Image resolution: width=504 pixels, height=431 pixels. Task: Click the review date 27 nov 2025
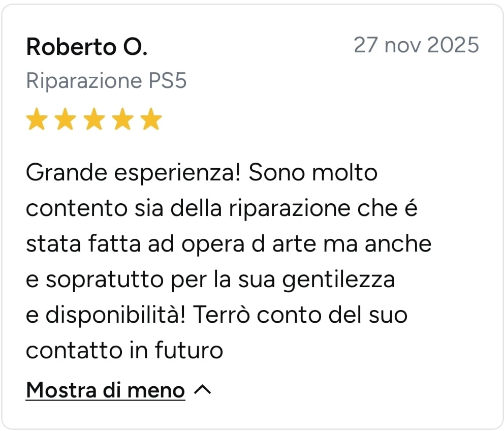[x=417, y=45]
